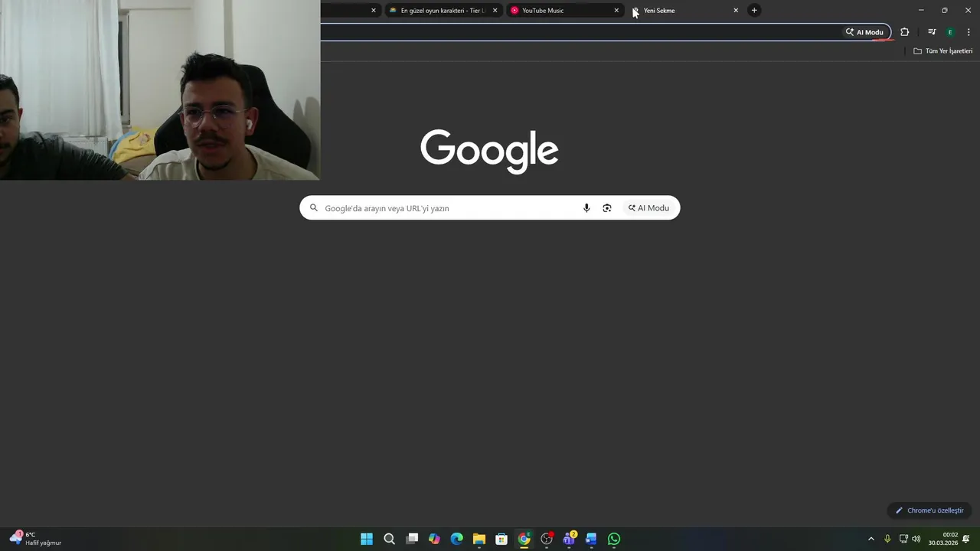Click the Google logo
This screenshot has width=980, height=551.
tap(489, 151)
